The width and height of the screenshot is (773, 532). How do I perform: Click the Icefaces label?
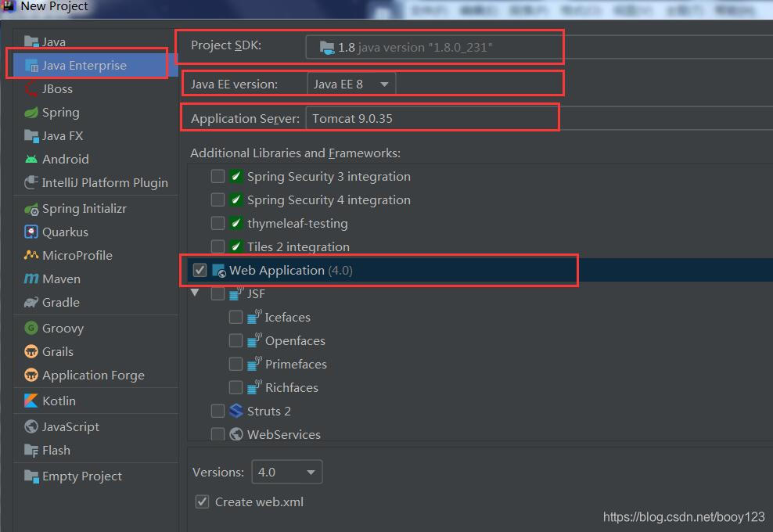[x=287, y=317]
